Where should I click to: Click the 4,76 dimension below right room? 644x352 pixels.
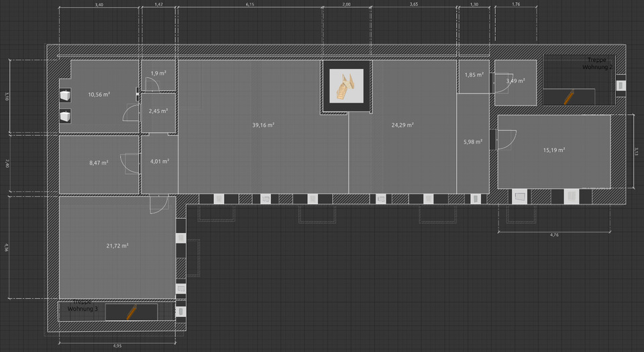click(554, 235)
